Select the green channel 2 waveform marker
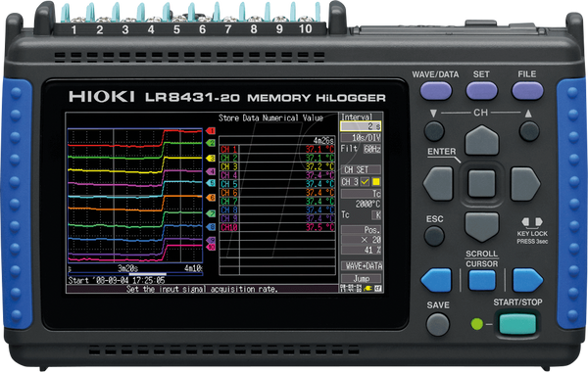Screen dimensions: 588x372 point(211,143)
